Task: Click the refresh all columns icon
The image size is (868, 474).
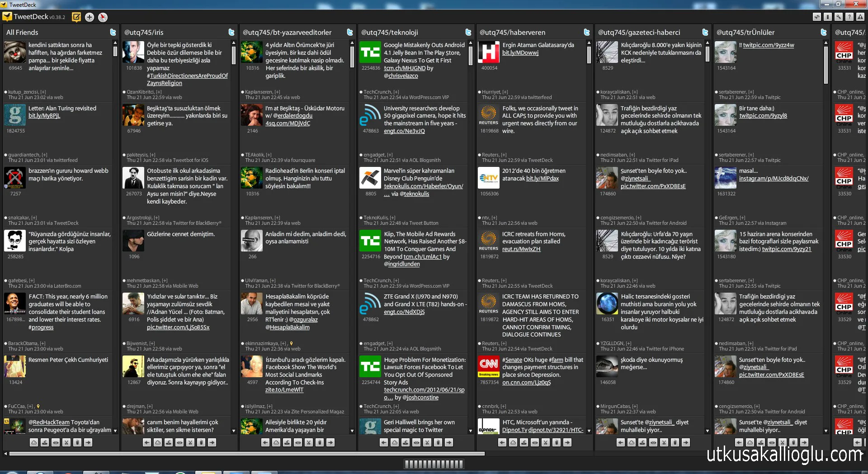Action: [817, 17]
